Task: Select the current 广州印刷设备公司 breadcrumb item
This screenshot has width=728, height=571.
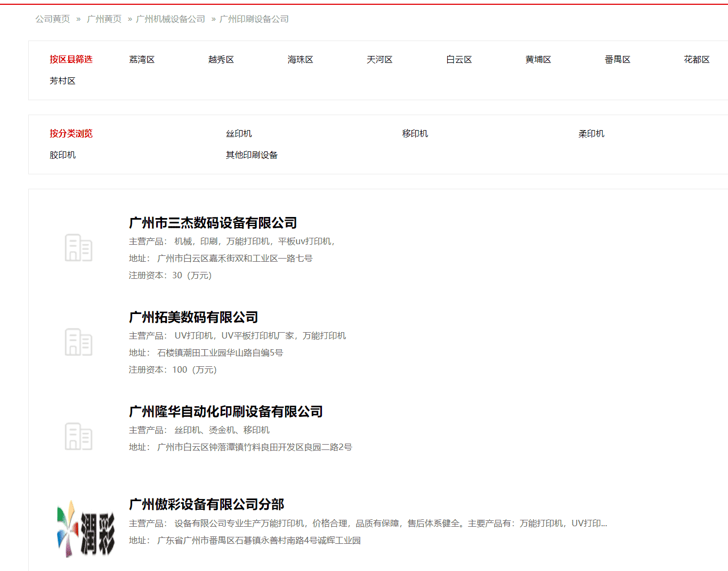Action: pyautogui.click(x=253, y=18)
